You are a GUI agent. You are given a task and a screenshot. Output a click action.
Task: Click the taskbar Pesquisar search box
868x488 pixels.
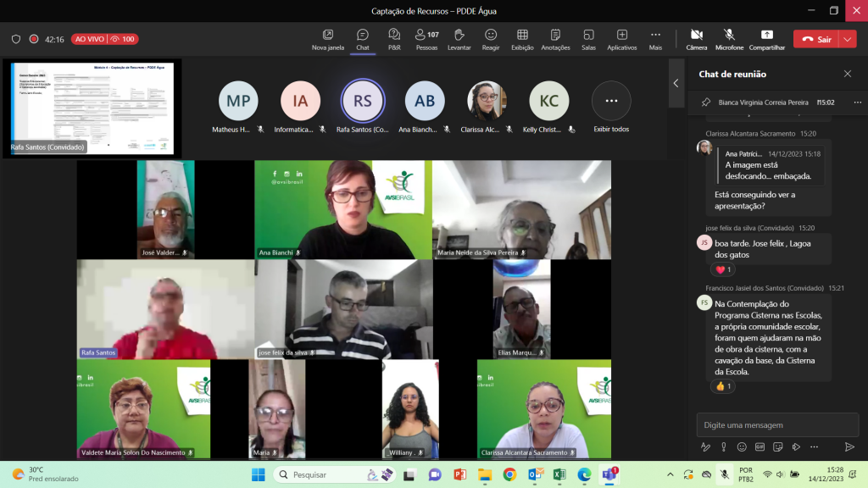coord(336,474)
